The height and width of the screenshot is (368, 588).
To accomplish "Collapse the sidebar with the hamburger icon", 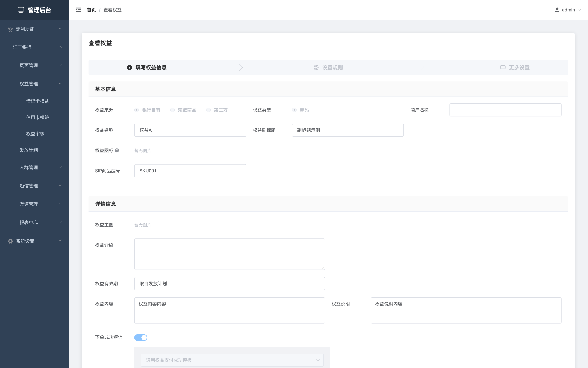I will 78,10.
